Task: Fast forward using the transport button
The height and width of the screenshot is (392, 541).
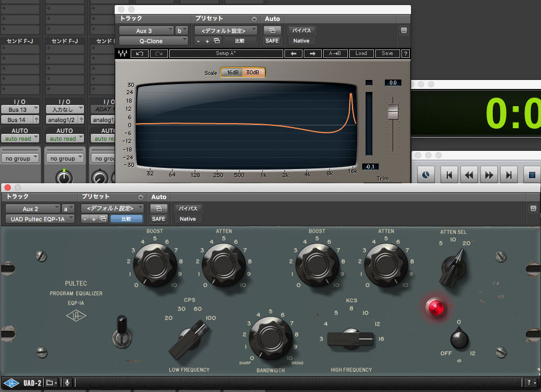Action: [489, 175]
